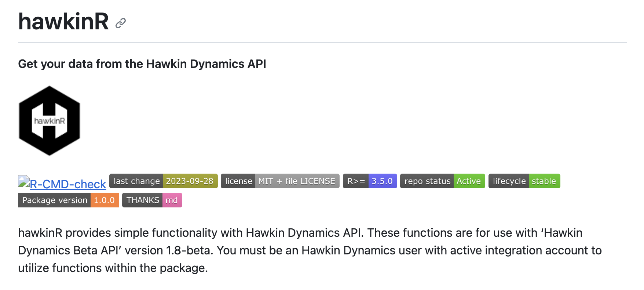Click the paragraph starting 'hawkinR provides simple functionality'
This screenshot has height=290, width=644.
tap(310, 250)
